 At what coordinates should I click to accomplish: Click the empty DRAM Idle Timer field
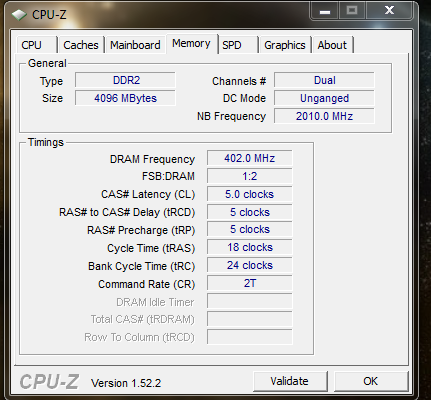point(250,301)
